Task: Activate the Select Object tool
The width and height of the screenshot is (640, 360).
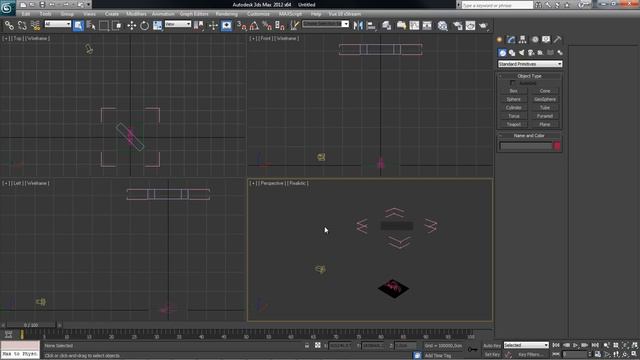Action: (78, 26)
